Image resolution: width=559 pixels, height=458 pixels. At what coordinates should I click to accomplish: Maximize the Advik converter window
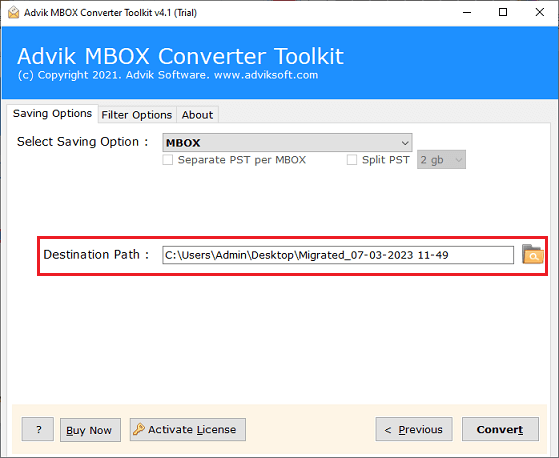[x=503, y=12]
